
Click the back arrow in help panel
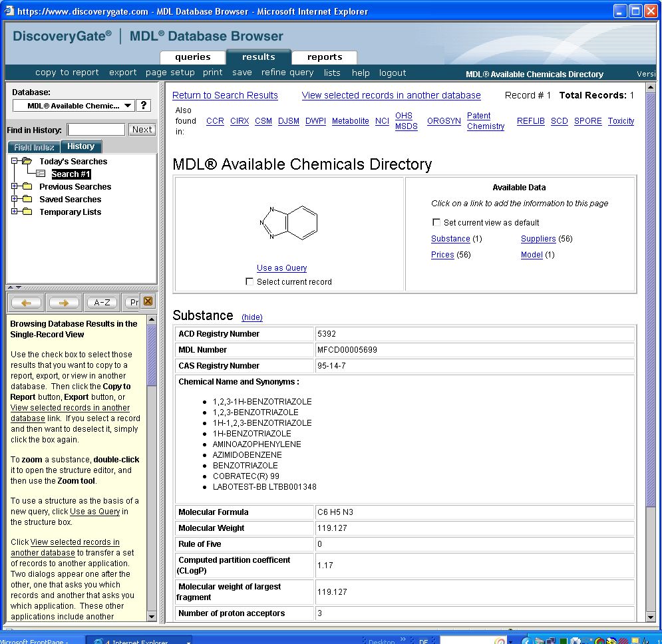26,303
